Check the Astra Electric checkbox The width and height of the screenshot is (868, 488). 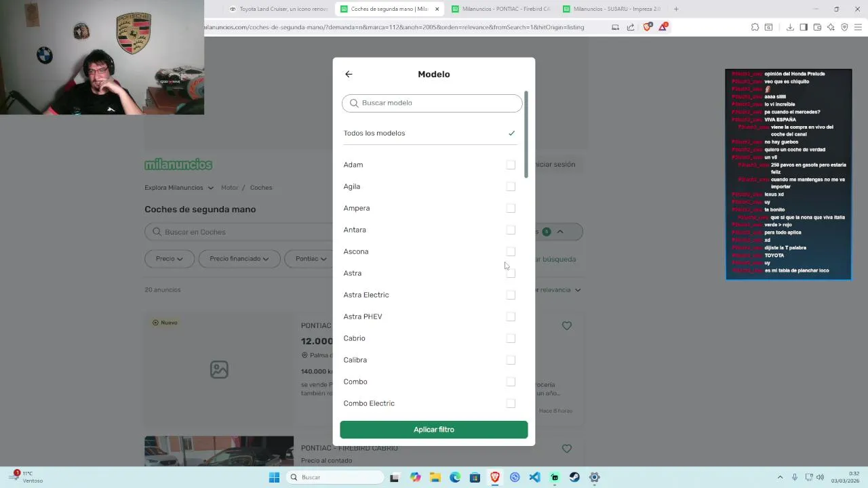pyautogui.click(x=511, y=295)
